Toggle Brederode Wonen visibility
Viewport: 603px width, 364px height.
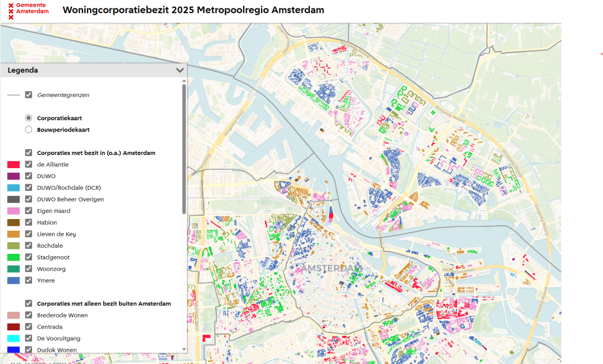[28, 315]
